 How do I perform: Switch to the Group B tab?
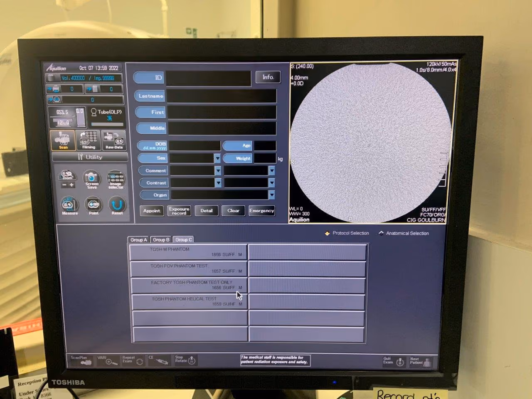pos(161,240)
